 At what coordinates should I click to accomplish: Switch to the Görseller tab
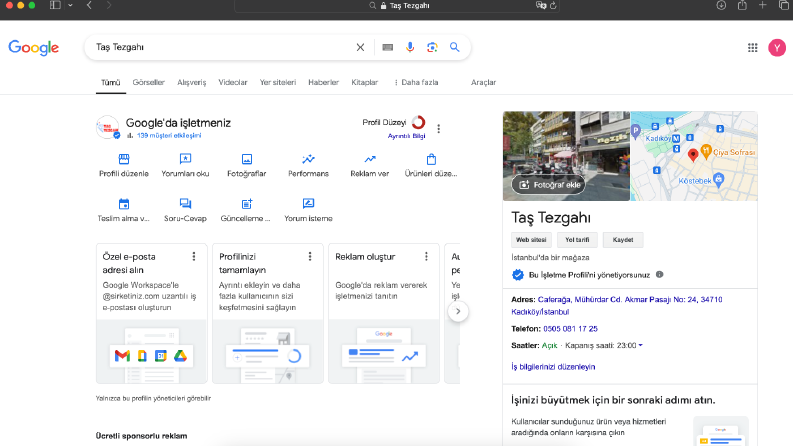(148, 82)
